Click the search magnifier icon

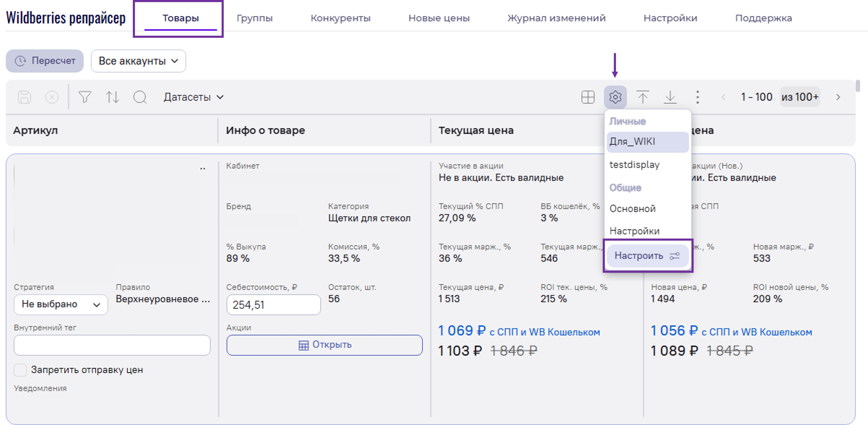[x=140, y=97]
